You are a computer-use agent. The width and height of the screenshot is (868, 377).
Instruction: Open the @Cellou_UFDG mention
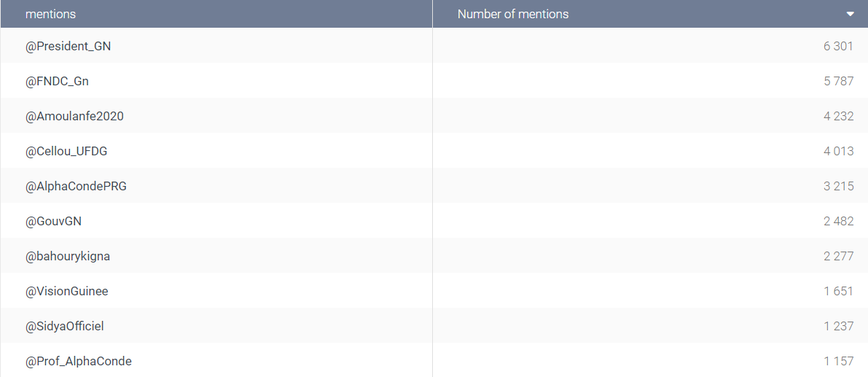point(66,151)
